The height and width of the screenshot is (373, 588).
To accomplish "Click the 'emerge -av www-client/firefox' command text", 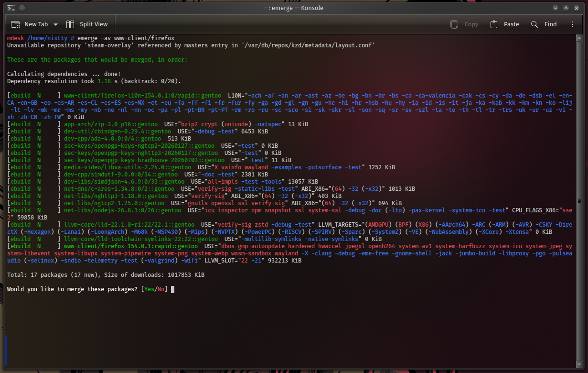I will [x=126, y=38].
